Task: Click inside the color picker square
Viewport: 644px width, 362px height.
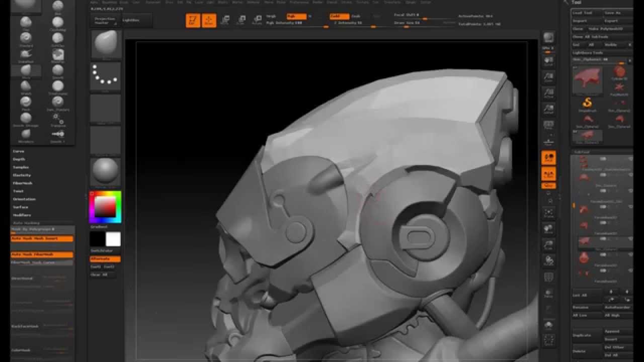Action: pos(105,207)
